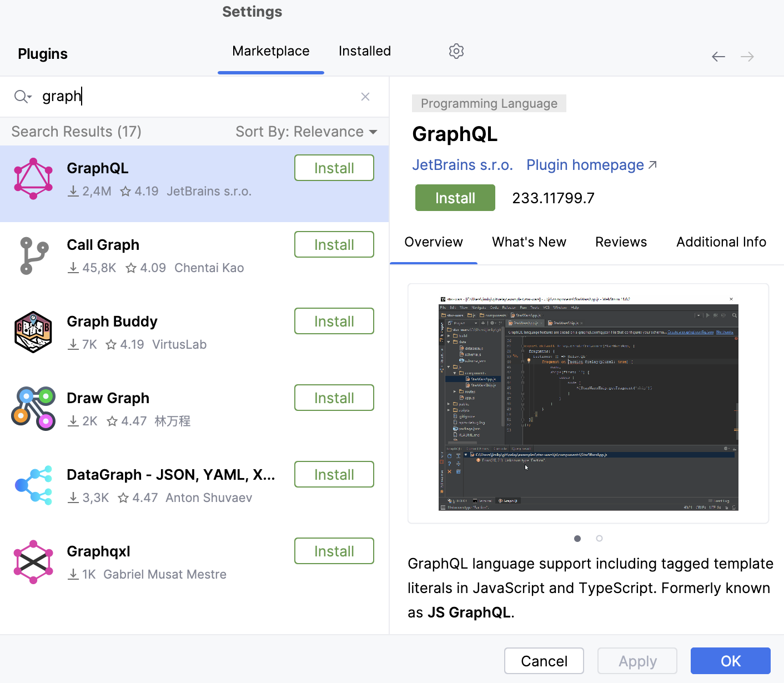Click the Draw Graph plugin icon

(33, 409)
